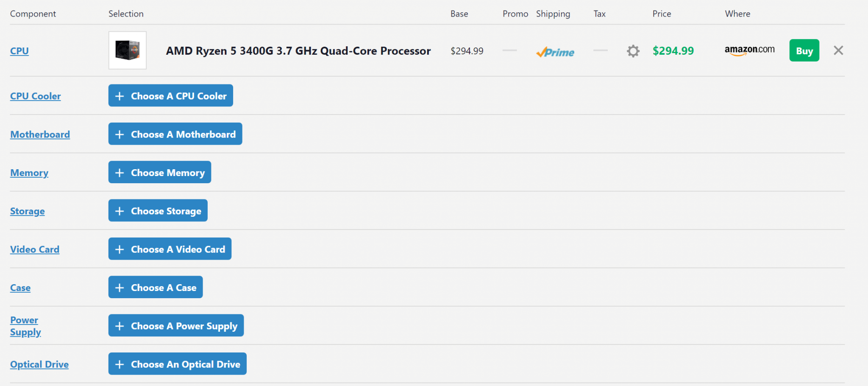Click the green Buy button
868x386 pixels.
[x=804, y=50]
